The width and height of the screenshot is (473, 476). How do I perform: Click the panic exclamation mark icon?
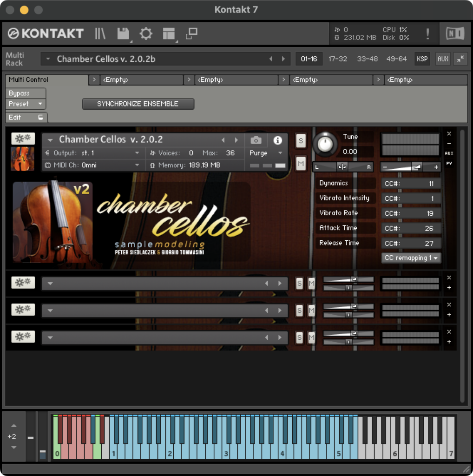[427, 33]
